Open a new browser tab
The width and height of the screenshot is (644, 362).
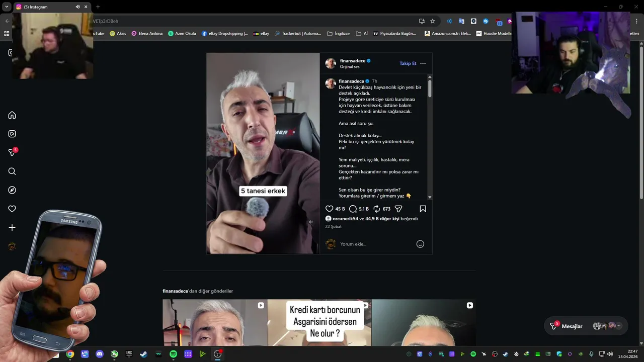coord(98,7)
